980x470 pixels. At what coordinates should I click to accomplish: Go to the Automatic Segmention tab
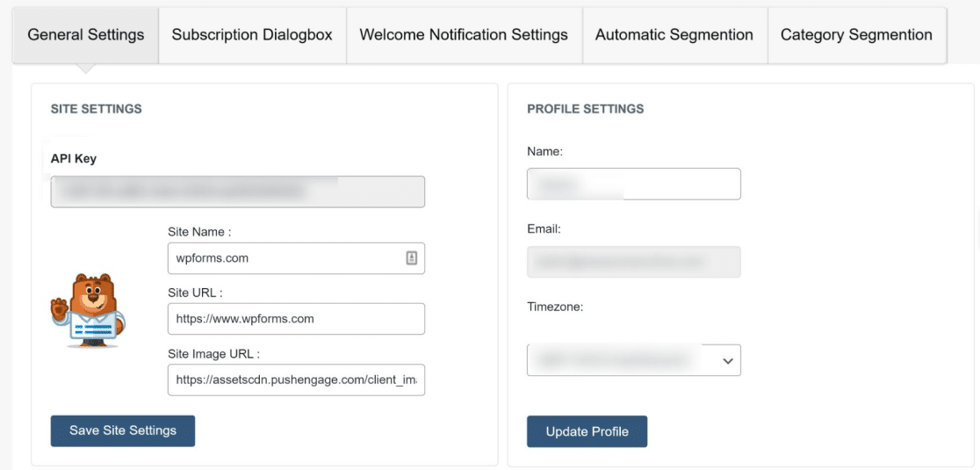click(674, 36)
